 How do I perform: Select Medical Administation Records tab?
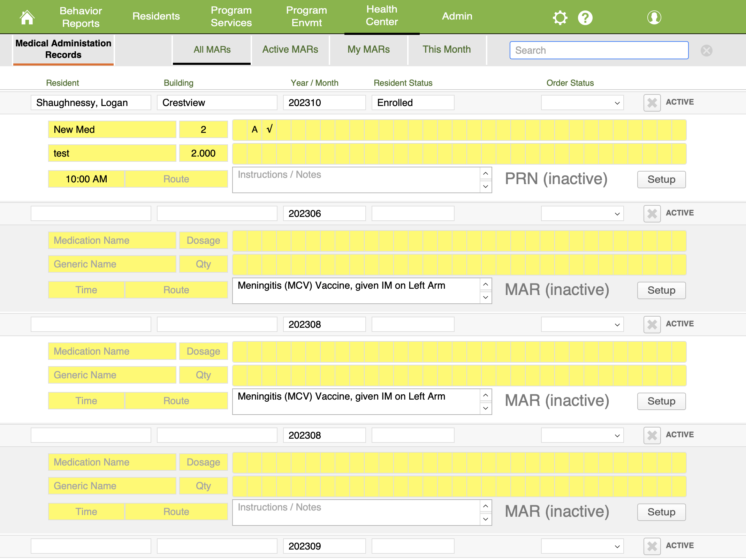click(x=63, y=49)
